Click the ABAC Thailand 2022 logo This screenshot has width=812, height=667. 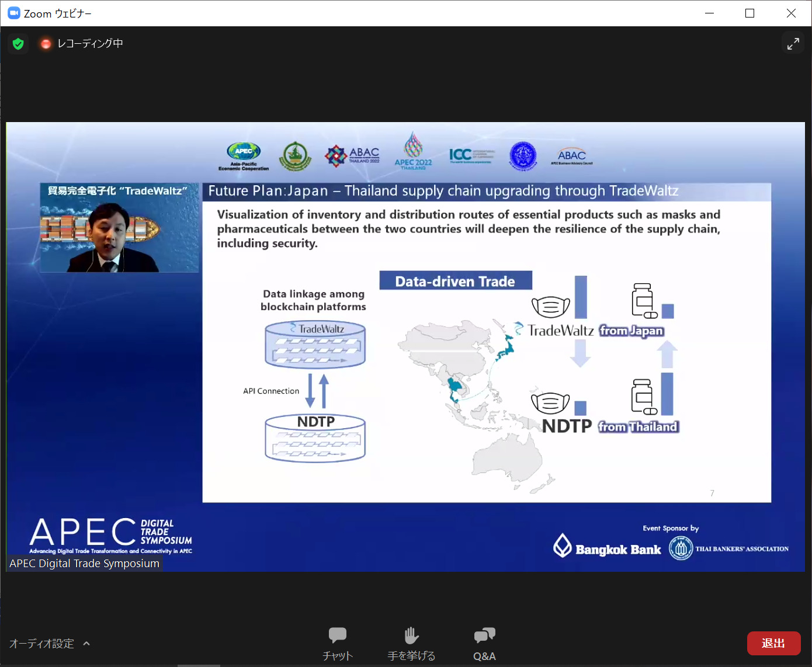352,156
